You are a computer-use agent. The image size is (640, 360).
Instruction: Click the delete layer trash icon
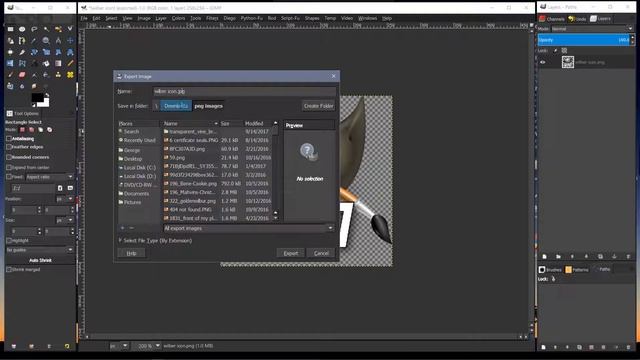click(628, 256)
